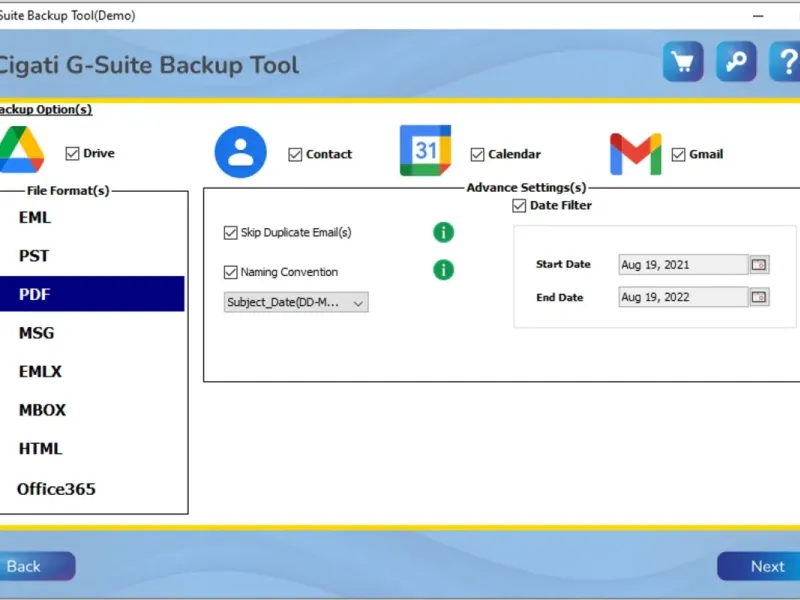Click the blue Contact person icon
The height and width of the screenshot is (600, 800).
(240, 152)
